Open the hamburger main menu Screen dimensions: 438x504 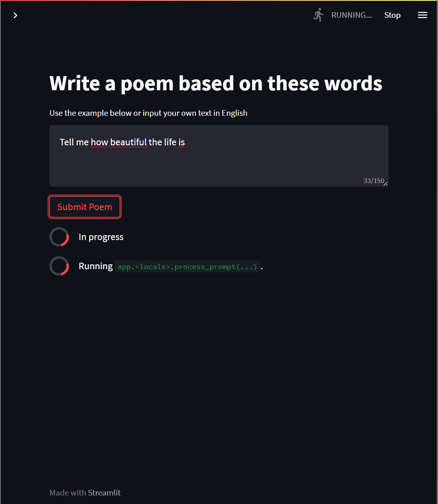point(423,15)
